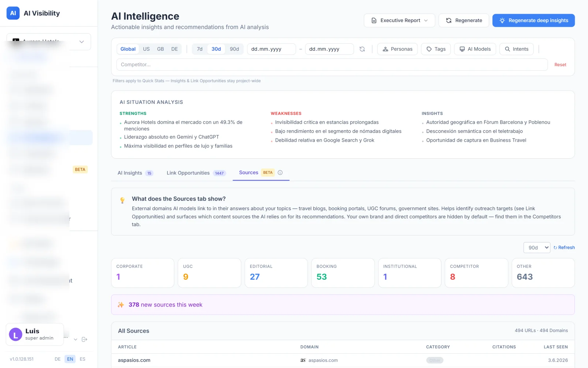Click the AI Visibility logo icon

[13, 13]
